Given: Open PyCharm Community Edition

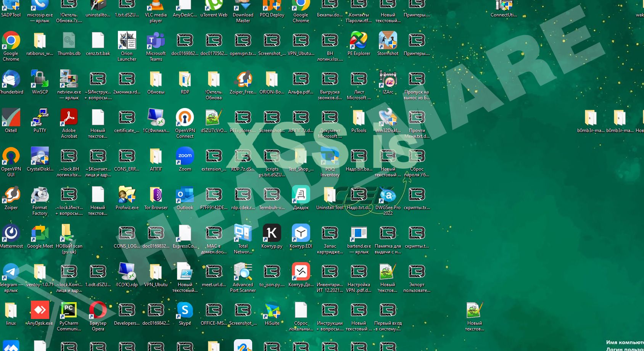Looking at the screenshot, I should [69, 311].
